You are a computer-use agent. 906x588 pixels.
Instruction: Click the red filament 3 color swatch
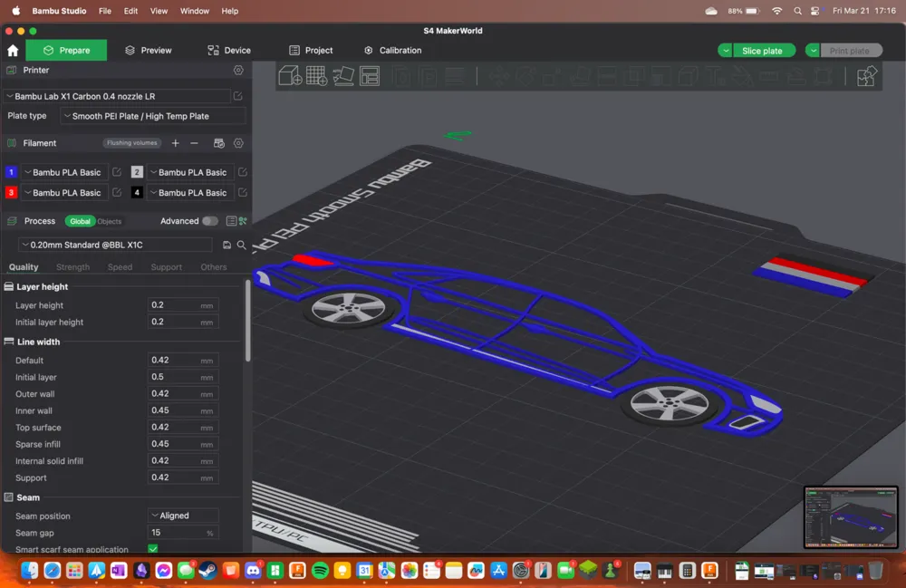click(11, 192)
